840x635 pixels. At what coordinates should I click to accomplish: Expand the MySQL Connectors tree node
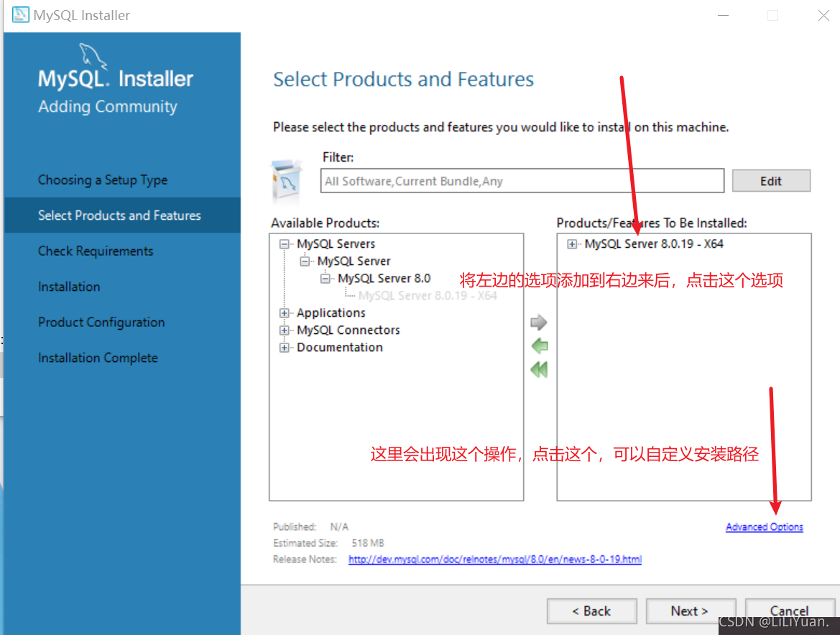(x=284, y=330)
